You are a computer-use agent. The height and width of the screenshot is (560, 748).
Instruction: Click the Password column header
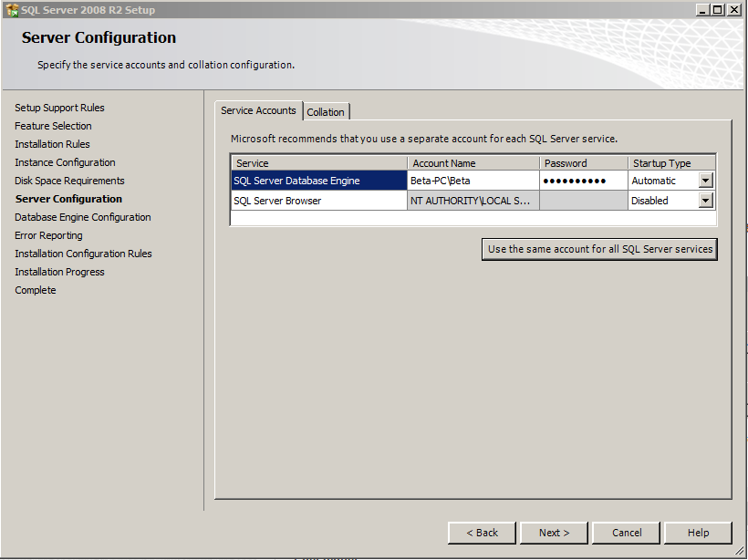tap(584, 163)
